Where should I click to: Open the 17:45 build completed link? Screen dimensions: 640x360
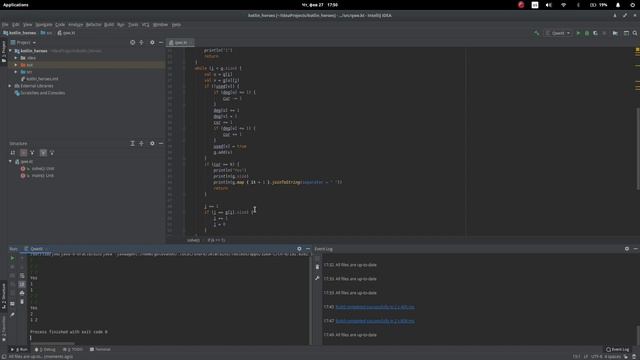[x=375, y=307]
